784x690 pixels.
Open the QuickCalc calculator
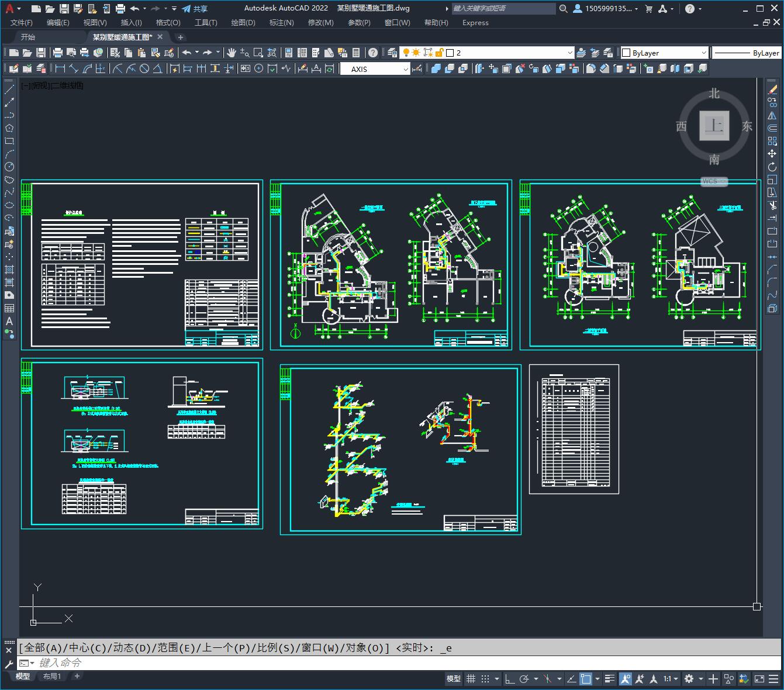[x=356, y=53]
